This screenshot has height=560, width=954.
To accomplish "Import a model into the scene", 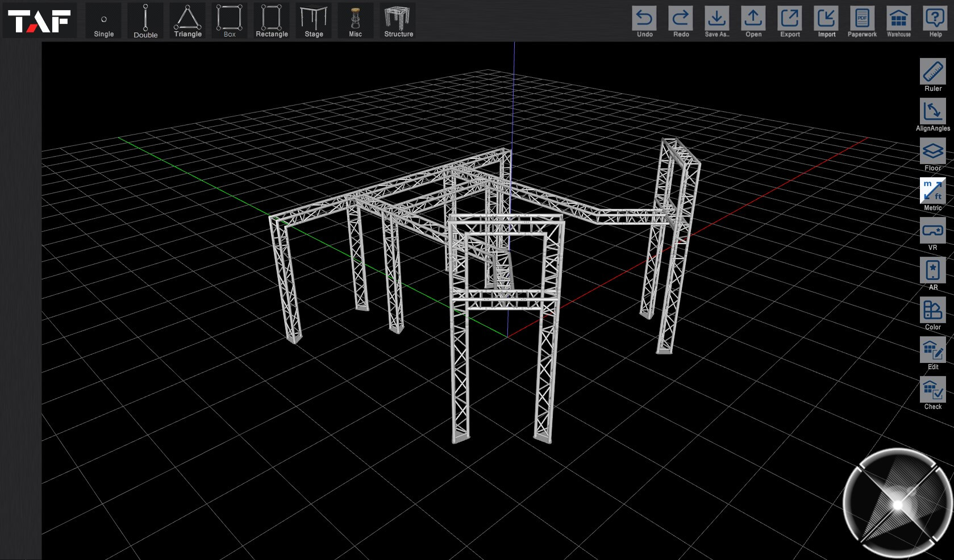I will click(826, 22).
